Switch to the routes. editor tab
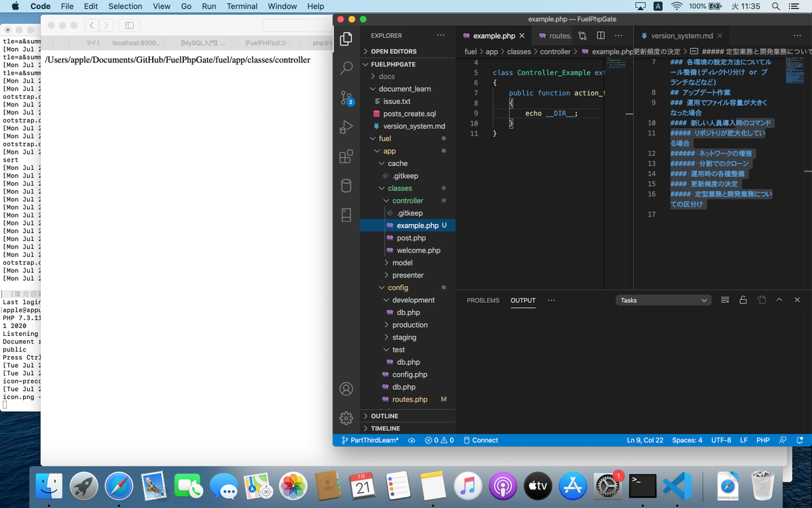 click(555, 36)
